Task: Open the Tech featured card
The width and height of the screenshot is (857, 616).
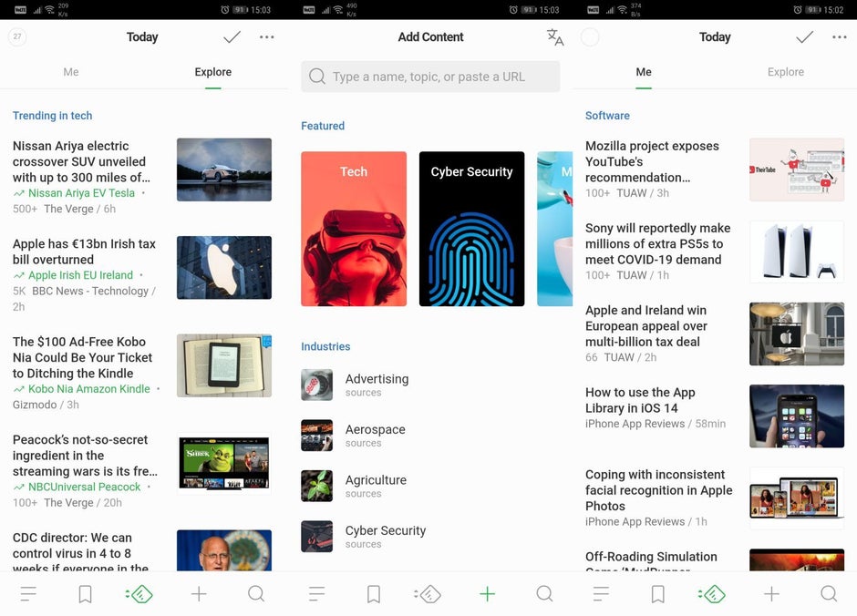Action: [354, 229]
